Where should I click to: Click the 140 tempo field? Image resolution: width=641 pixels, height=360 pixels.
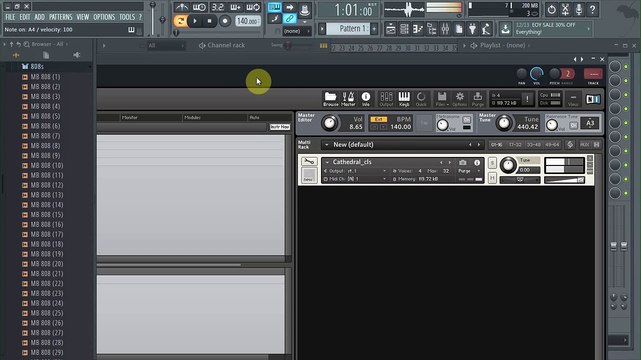247,21
